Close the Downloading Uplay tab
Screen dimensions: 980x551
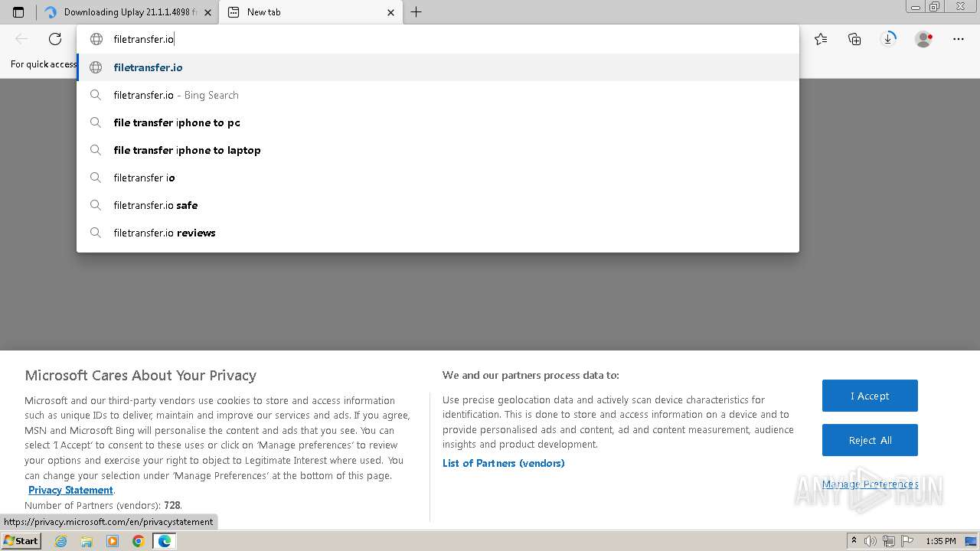coord(208,12)
